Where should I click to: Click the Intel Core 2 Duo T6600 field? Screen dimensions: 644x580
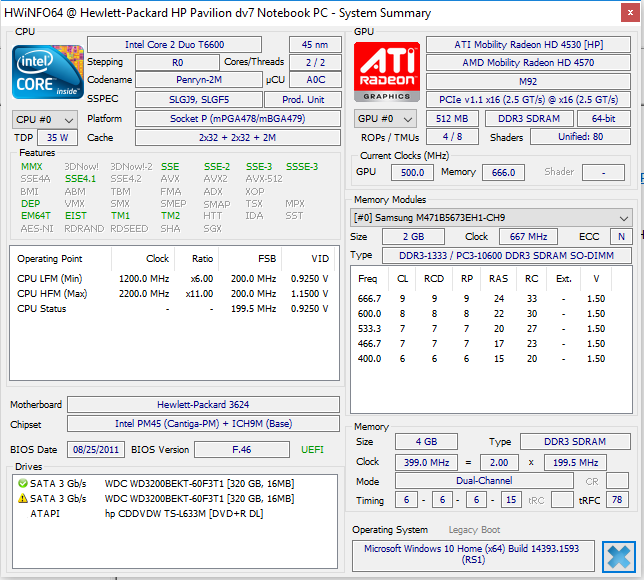(174, 44)
